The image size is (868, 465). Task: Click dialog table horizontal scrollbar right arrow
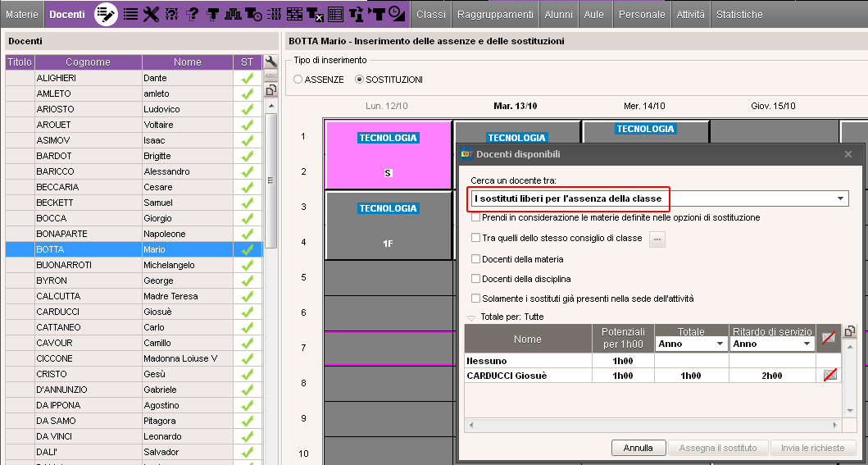point(835,425)
